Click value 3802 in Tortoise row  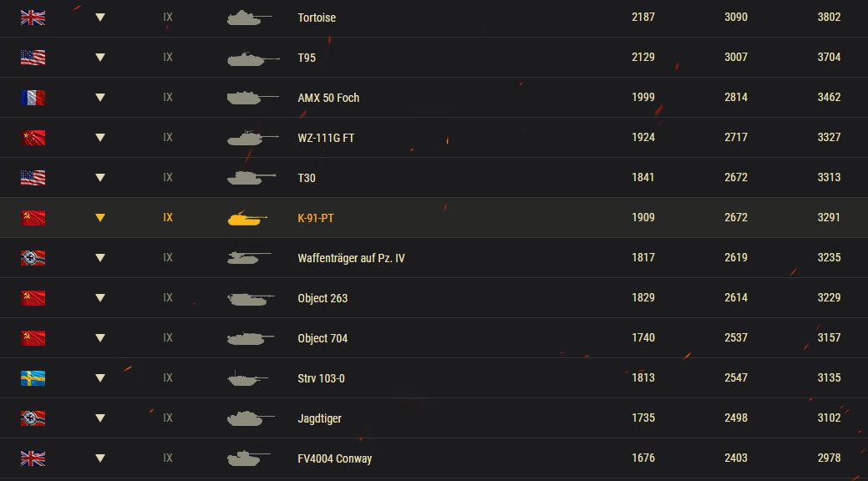coord(829,18)
